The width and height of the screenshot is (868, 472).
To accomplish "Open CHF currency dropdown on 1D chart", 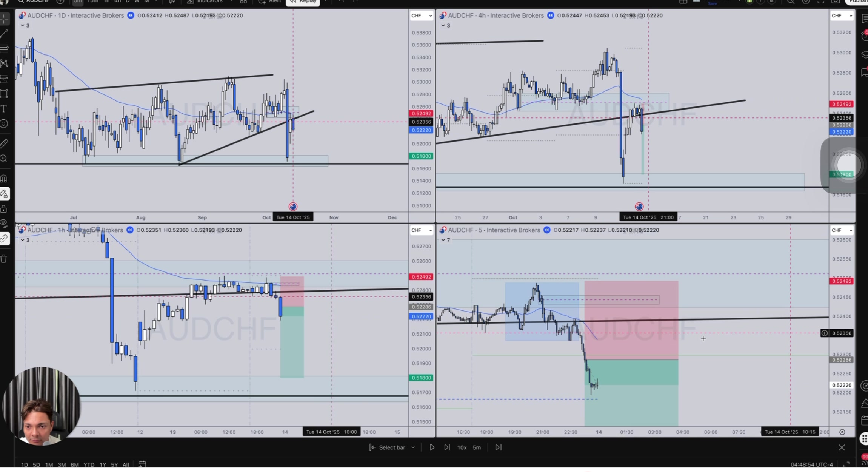I will (421, 15).
